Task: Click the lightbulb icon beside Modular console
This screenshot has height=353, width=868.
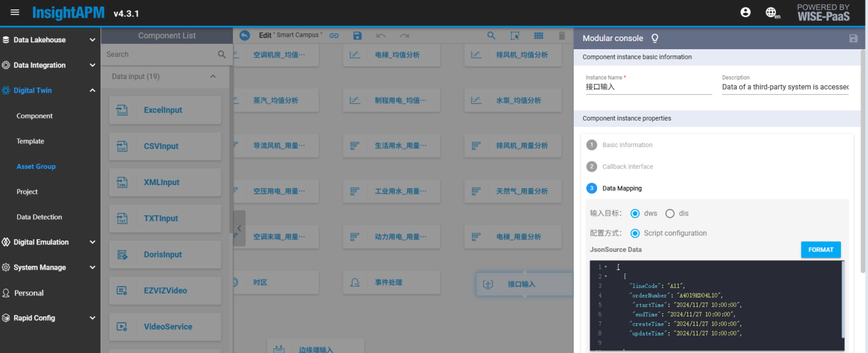Action: (x=655, y=39)
